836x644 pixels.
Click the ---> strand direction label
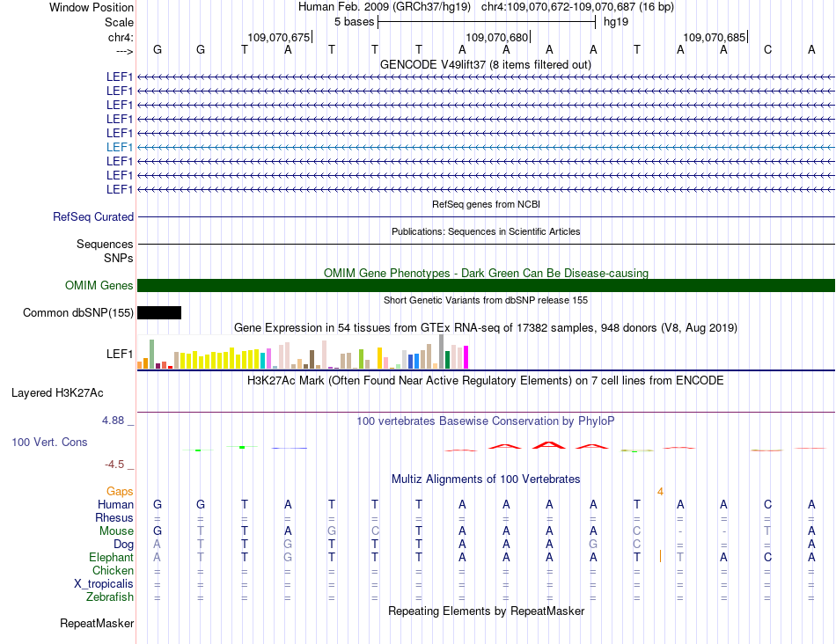coord(124,51)
